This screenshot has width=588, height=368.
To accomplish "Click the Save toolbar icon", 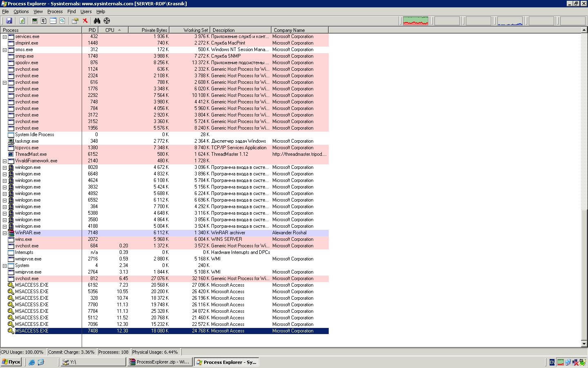I will click(9, 21).
